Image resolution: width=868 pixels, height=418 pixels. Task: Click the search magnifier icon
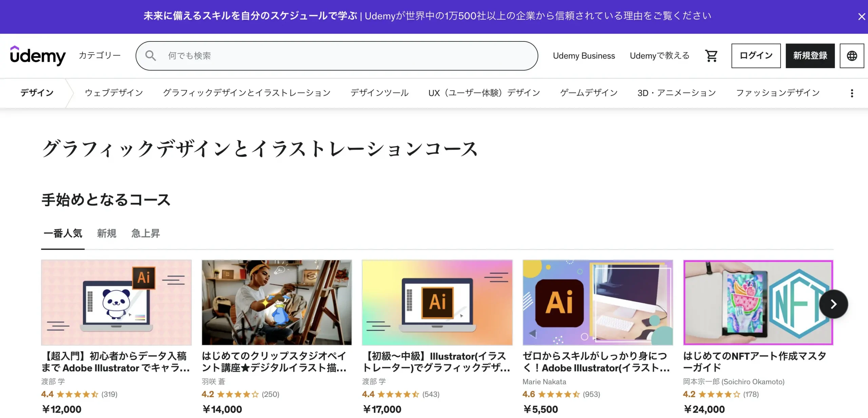tap(151, 56)
